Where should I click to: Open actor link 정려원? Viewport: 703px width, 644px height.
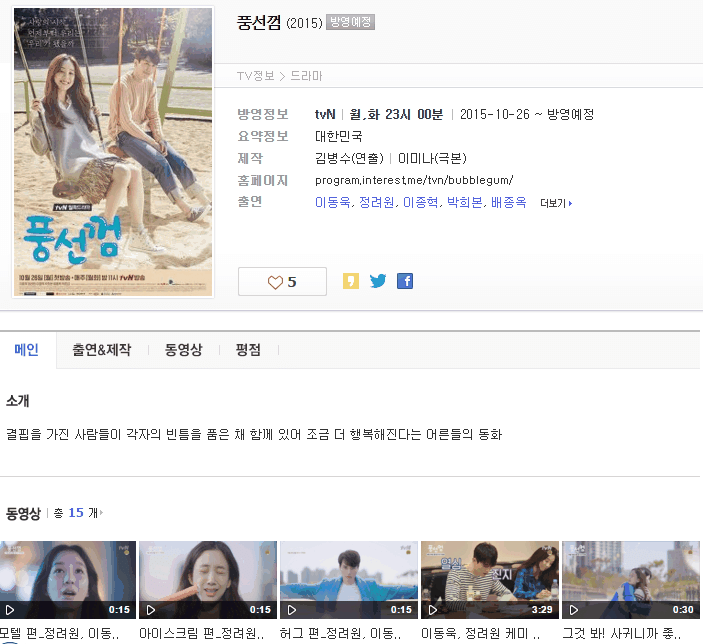tap(377, 202)
